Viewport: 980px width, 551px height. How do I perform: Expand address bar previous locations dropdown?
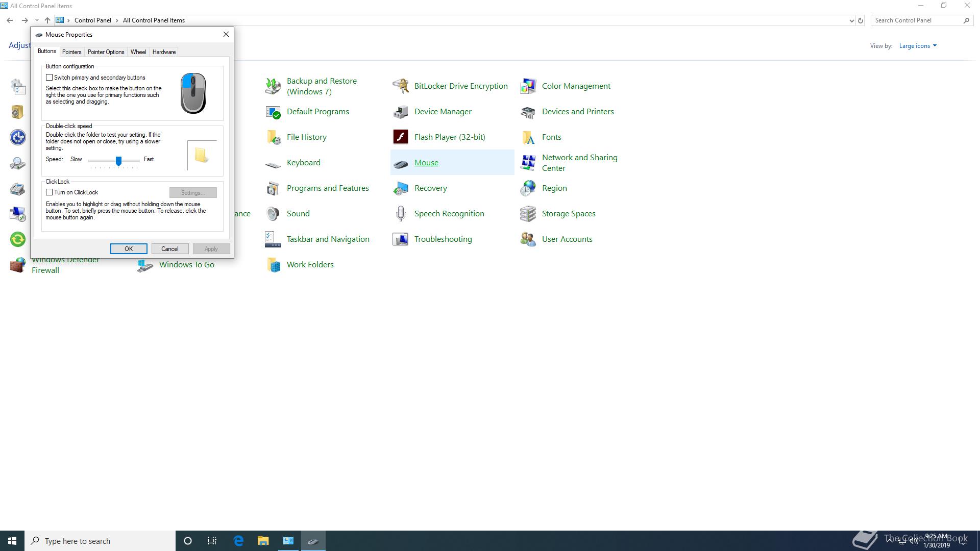[851, 20]
